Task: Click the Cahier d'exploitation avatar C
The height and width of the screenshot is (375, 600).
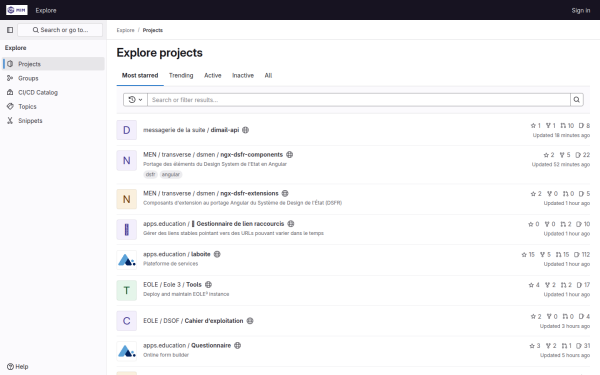Action: (127, 321)
